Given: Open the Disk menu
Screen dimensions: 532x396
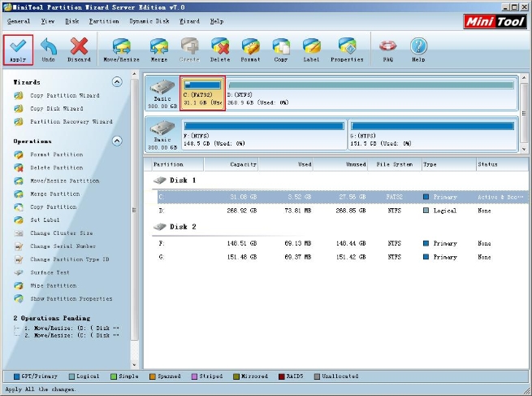Looking at the screenshot, I should (72, 21).
